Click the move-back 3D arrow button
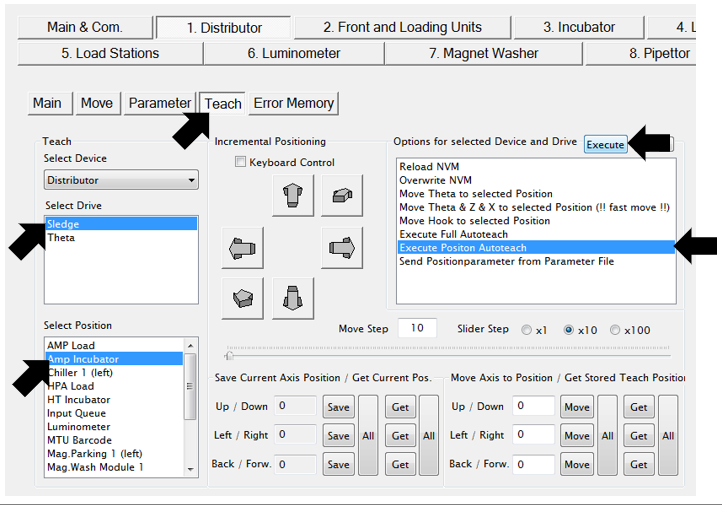This screenshot has height=505, width=722. (x=341, y=195)
